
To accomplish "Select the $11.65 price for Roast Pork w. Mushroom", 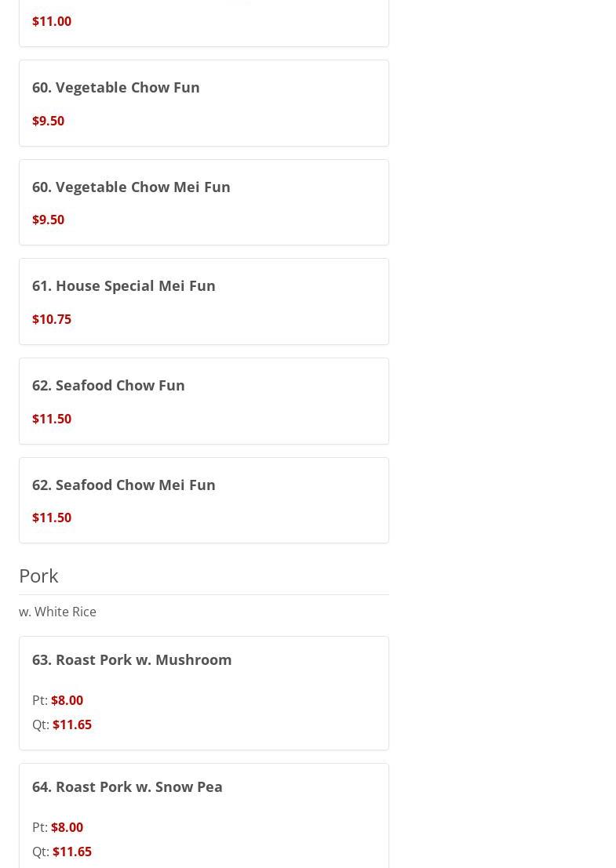I will 72,725.
